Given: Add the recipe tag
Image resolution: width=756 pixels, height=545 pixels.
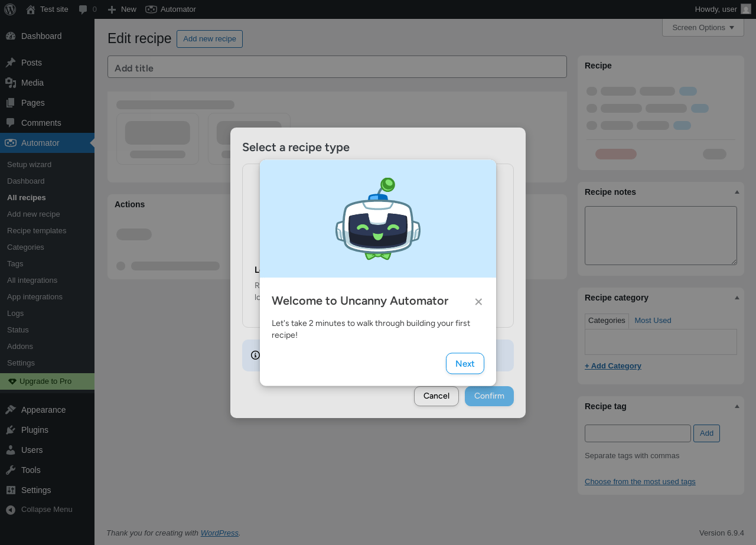Looking at the screenshot, I should click(706, 433).
